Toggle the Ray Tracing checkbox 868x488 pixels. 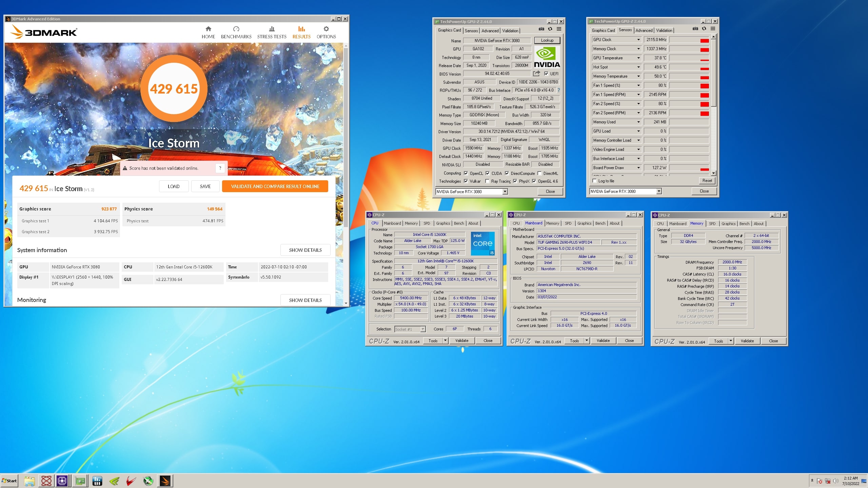click(487, 181)
